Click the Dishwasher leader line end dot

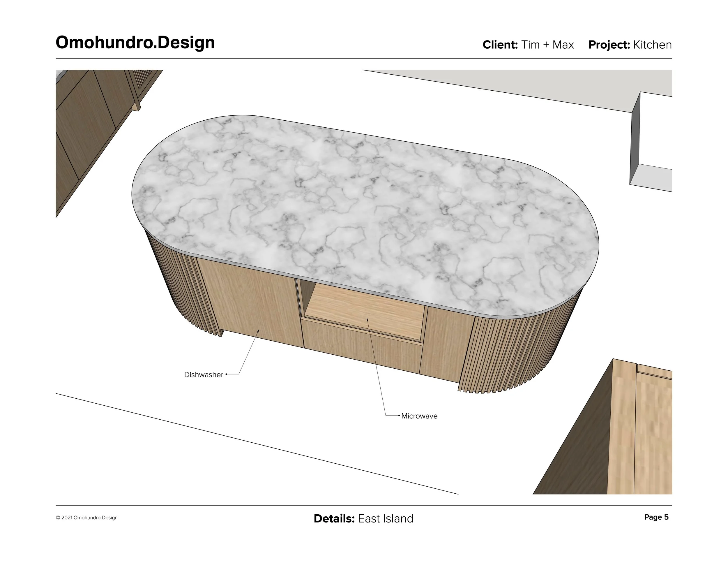click(x=226, y=374)
